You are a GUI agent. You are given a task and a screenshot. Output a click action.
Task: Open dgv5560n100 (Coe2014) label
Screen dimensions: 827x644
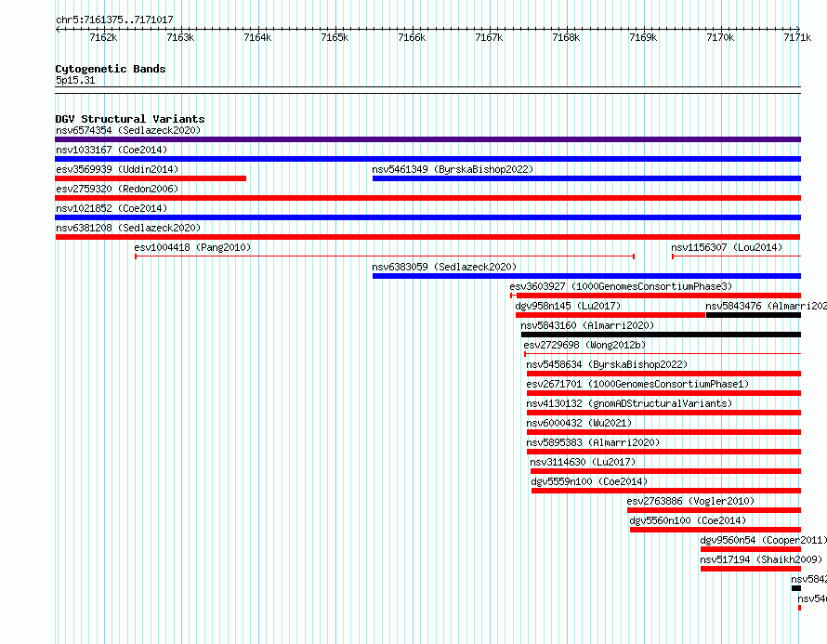tap(688, 520)
